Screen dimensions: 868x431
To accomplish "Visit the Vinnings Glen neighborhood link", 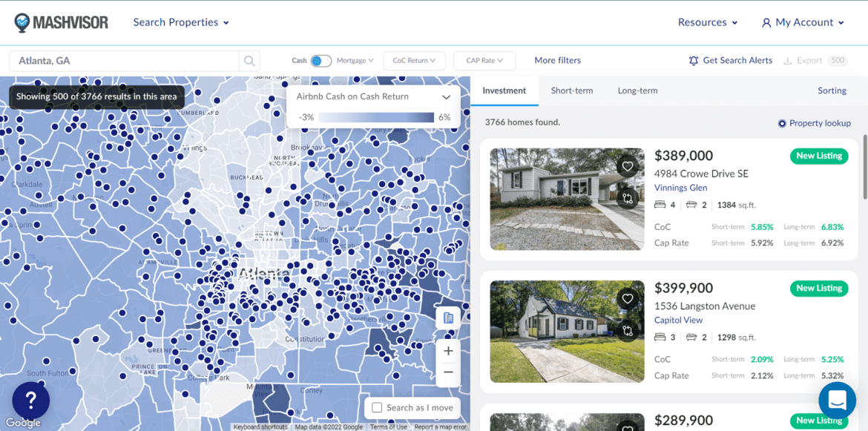I will tap(680, 187).
